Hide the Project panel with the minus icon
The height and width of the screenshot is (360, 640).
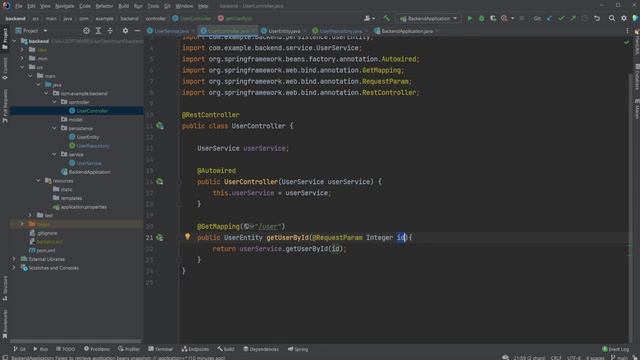tap(137, 31)
